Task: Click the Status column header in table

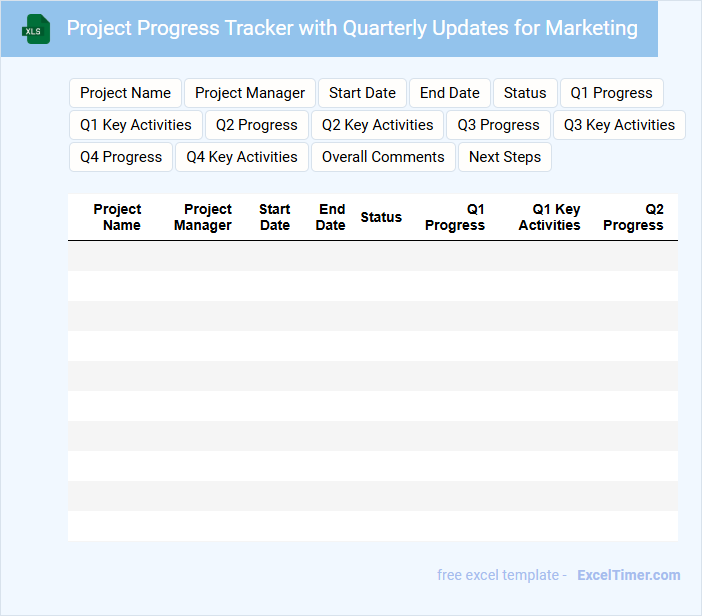Action: point(381,217)
